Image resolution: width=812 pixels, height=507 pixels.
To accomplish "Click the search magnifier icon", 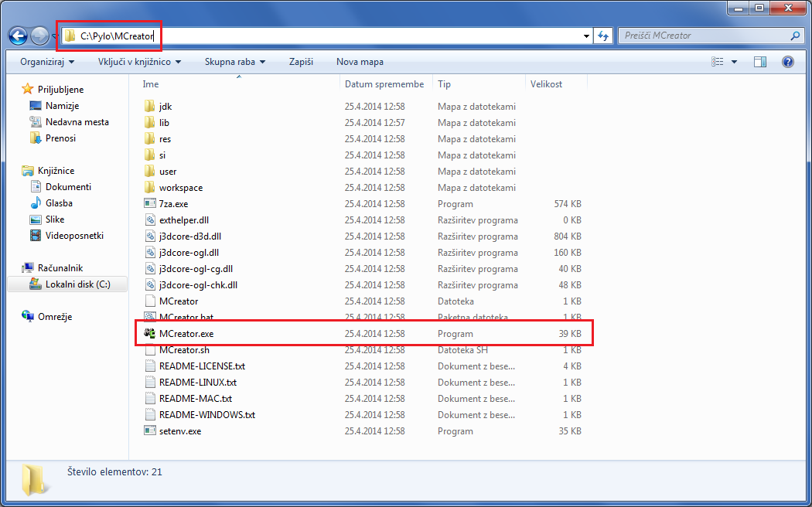I will [795, 36].
